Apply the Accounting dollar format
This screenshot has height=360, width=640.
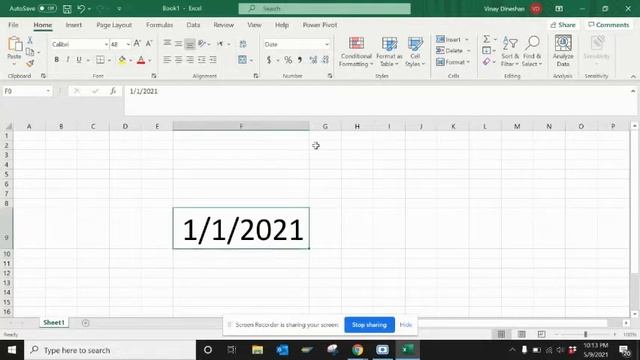(269, 60)
